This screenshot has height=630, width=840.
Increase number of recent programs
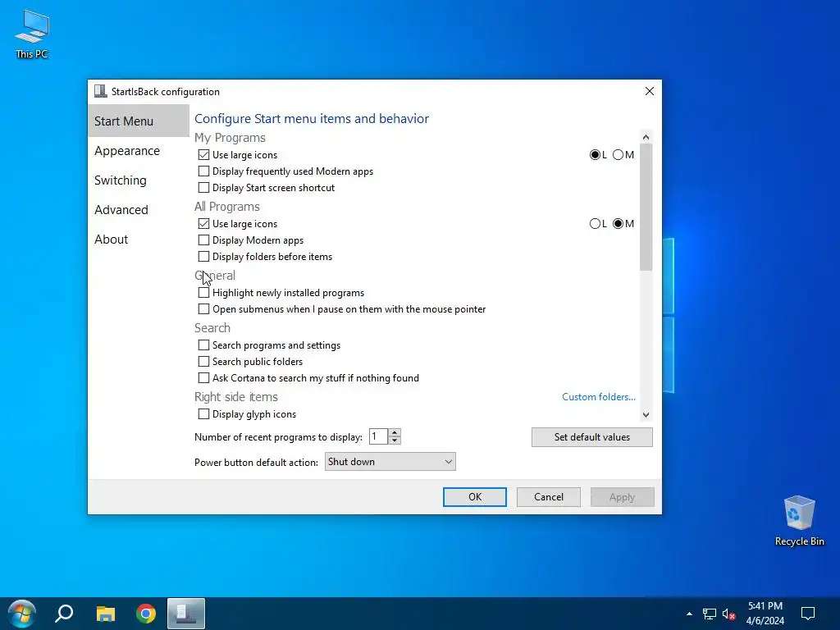click(395, 433)
